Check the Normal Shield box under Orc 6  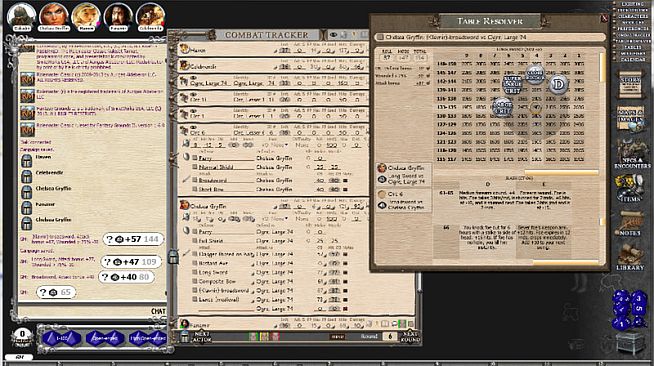tap(195, 167)
